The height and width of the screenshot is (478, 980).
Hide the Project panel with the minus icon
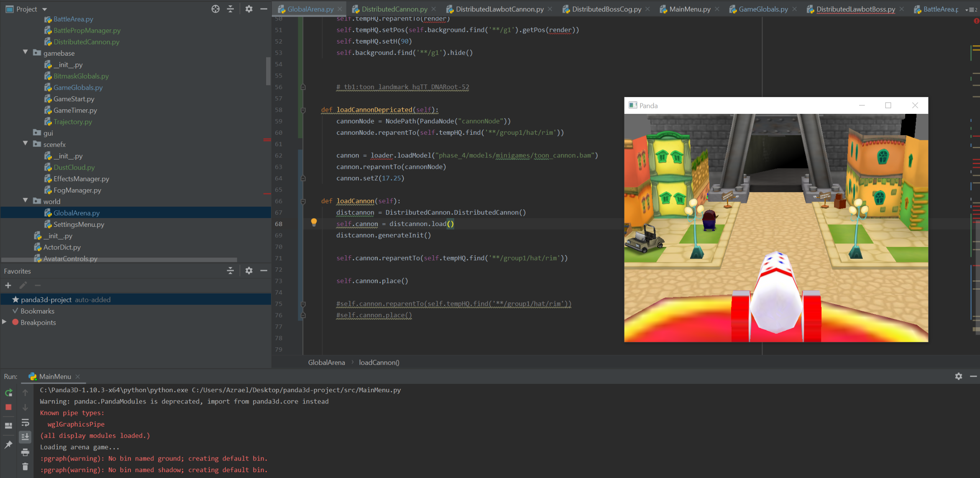click(x=264, y=9)
